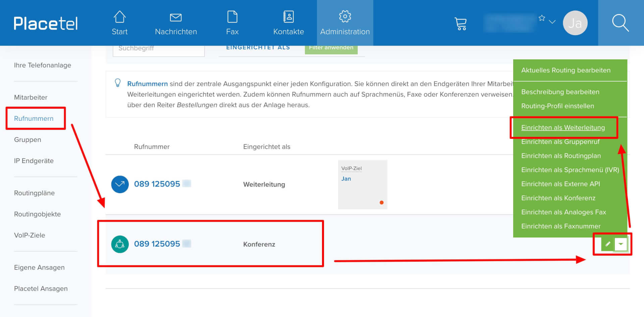Click the Placetel logo

point(46,23)
